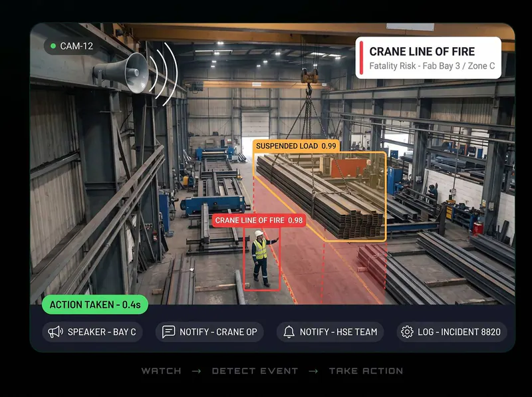Click the loudspeaker horn graphic overlay
The image size is (532, 397).
tap(122, 72)
